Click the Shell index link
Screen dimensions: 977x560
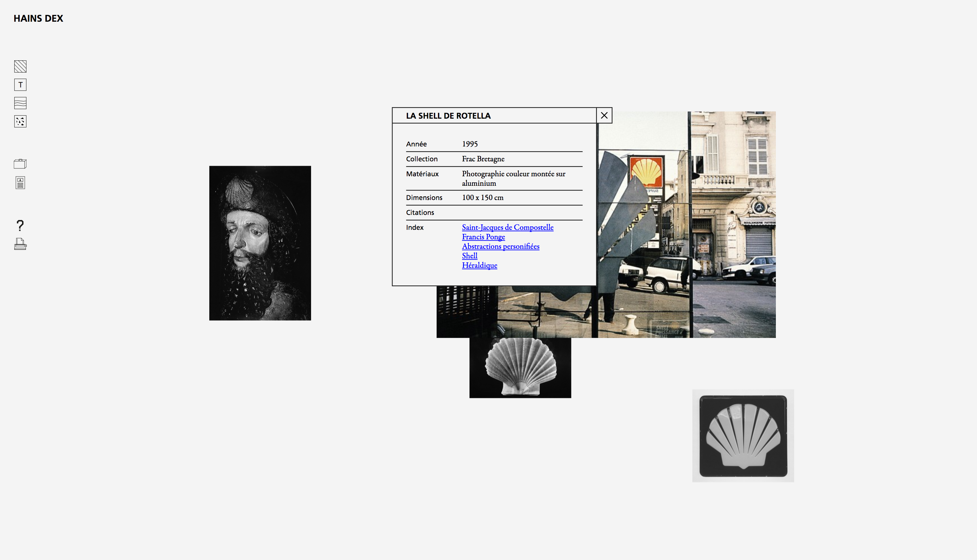pyautogui.click(x=470, y=256)
